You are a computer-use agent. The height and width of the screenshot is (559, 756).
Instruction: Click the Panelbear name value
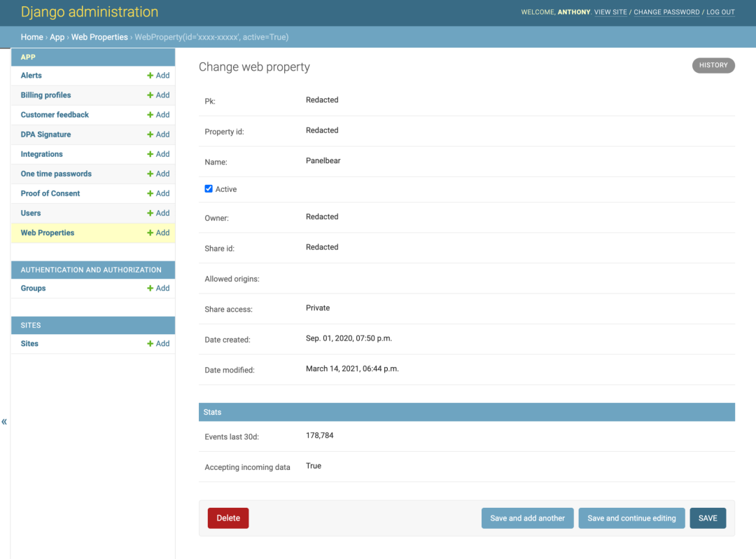(x=323, y=160)
